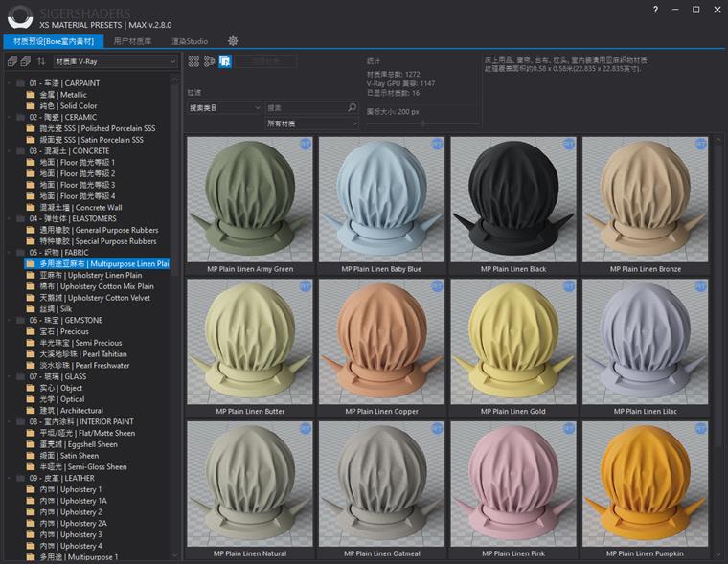728x564 pixels.
Task: Switch to the user material library tab
Action: pyautogui.click(x=132, y=41)
